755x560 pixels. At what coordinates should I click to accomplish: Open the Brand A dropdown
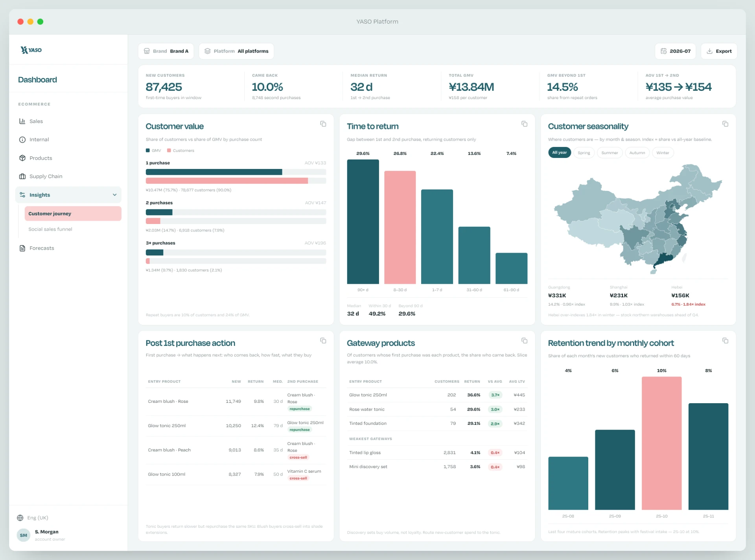pyautogui.click(x=166, y=51)
